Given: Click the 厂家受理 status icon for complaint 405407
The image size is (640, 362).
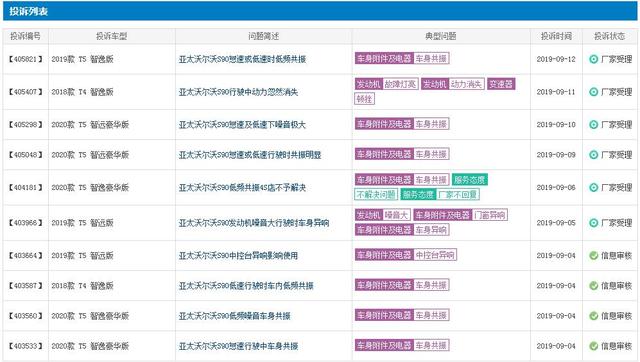Looking at the screenshot, I should (x=593, y=92).
